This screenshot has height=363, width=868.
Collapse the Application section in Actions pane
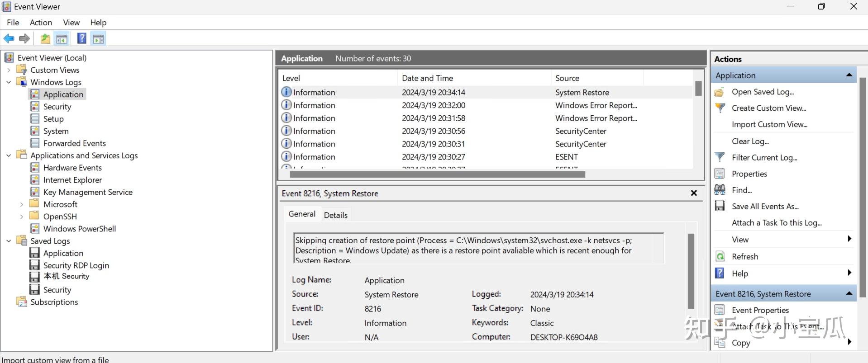pos(849,75)
